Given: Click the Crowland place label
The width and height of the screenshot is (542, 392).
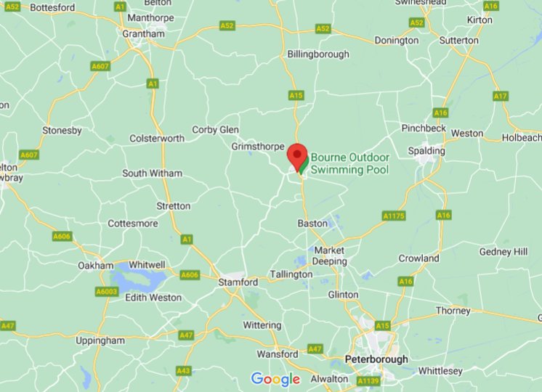Looking at the screenshot, I should (419, 258).
